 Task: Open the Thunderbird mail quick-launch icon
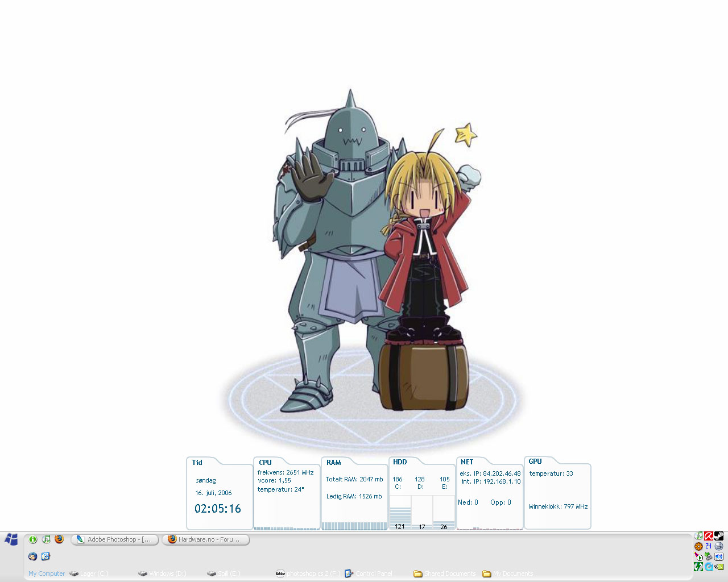pyautogui.click(x=33, y=556)
